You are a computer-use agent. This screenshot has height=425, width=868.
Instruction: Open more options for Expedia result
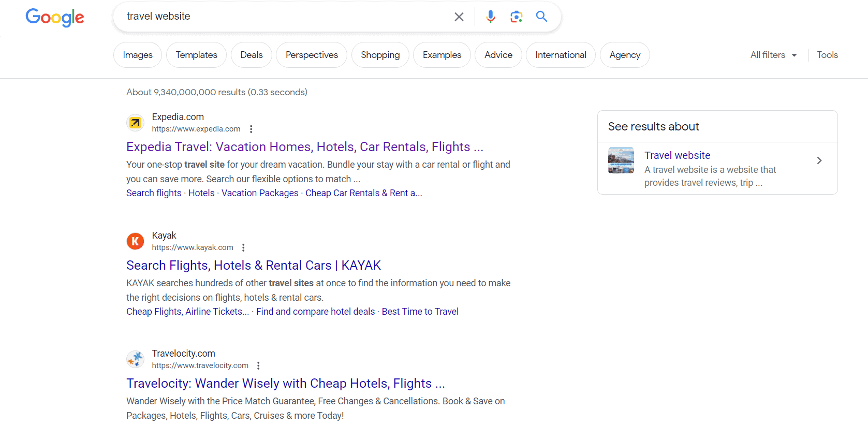point(251,129)
